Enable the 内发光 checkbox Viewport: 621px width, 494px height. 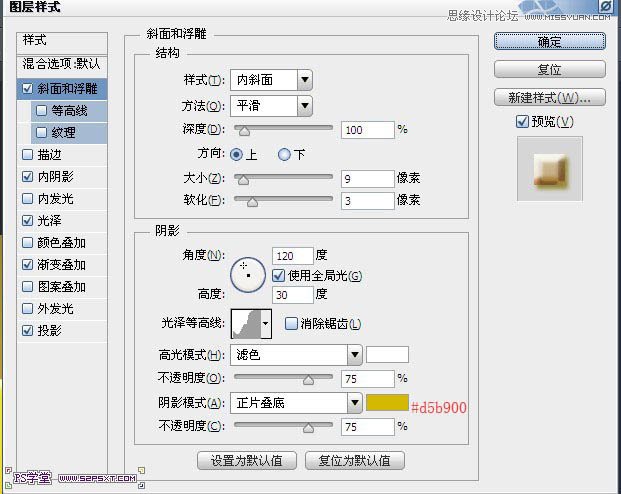pyautogui.click(x=27, y=198)
